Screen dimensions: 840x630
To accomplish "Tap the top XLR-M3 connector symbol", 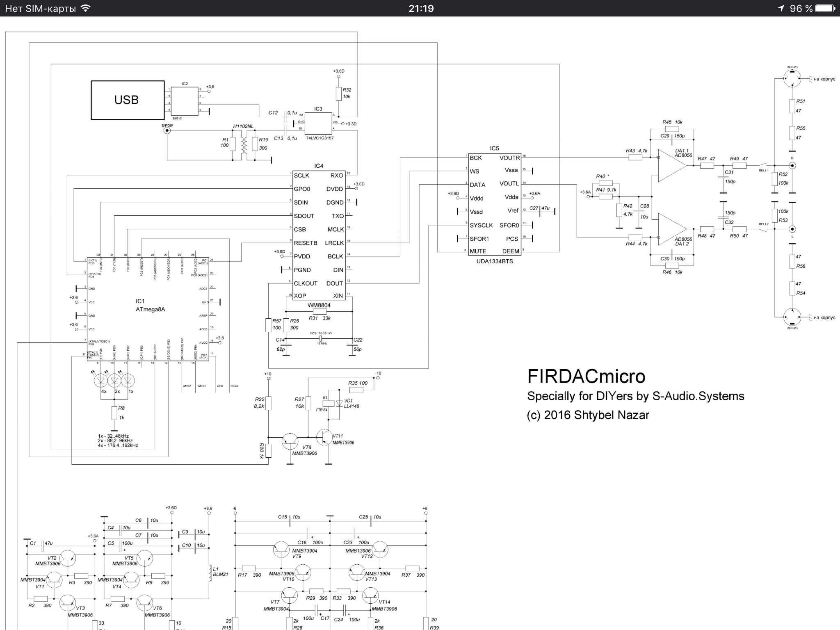I will (x=792, y=78).
